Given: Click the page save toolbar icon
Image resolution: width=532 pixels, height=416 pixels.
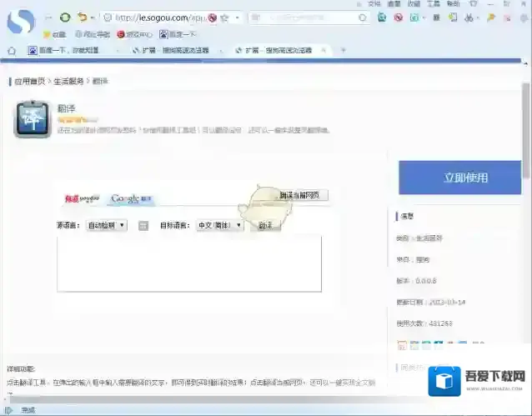Looking at the screenshot, I should click(x=453, y=17).
